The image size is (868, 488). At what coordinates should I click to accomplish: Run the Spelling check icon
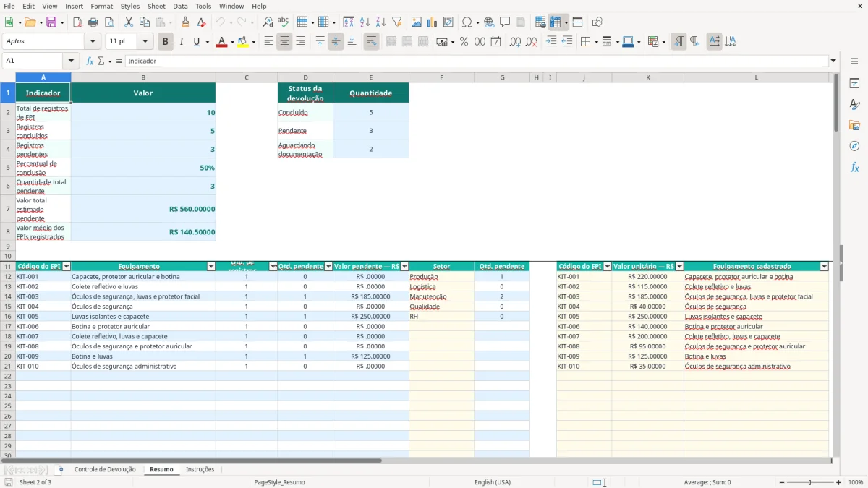284,22
